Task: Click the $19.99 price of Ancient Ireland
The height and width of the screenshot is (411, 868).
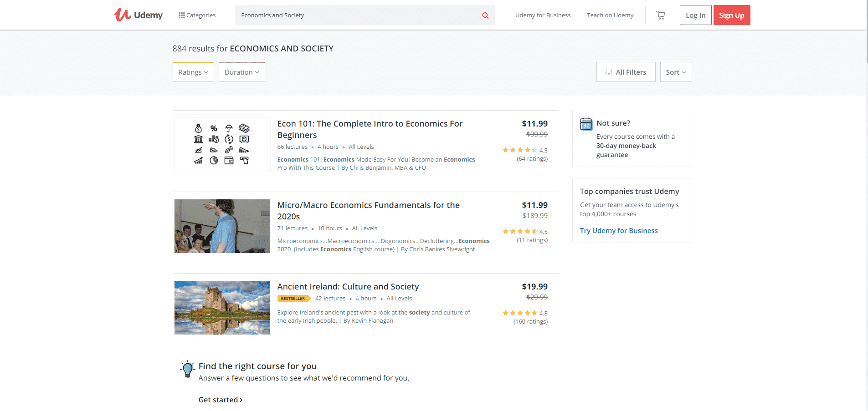Action: point(534,287)
